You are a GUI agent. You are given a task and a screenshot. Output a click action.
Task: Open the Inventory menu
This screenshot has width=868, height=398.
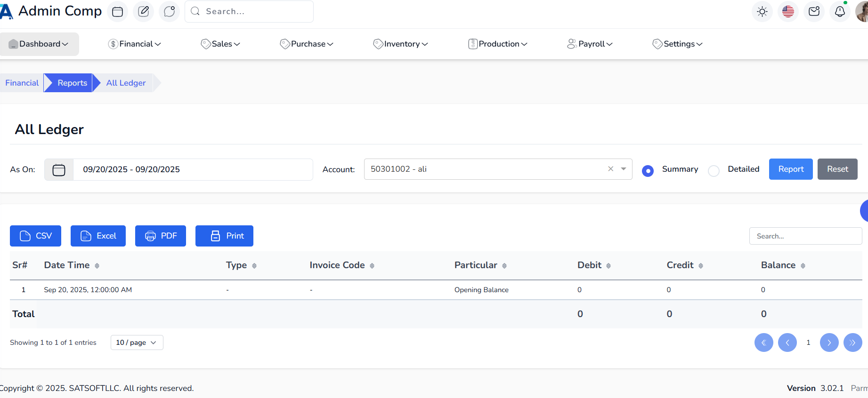point(401,44)
